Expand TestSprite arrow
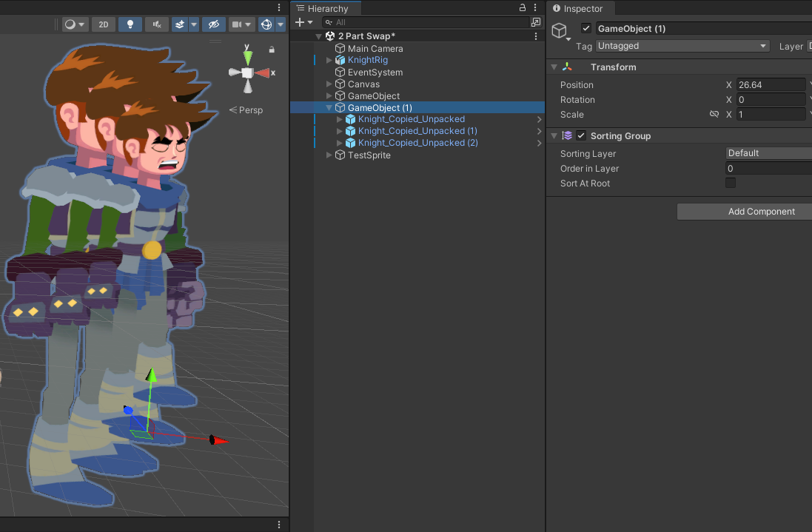 coord(329,155)
